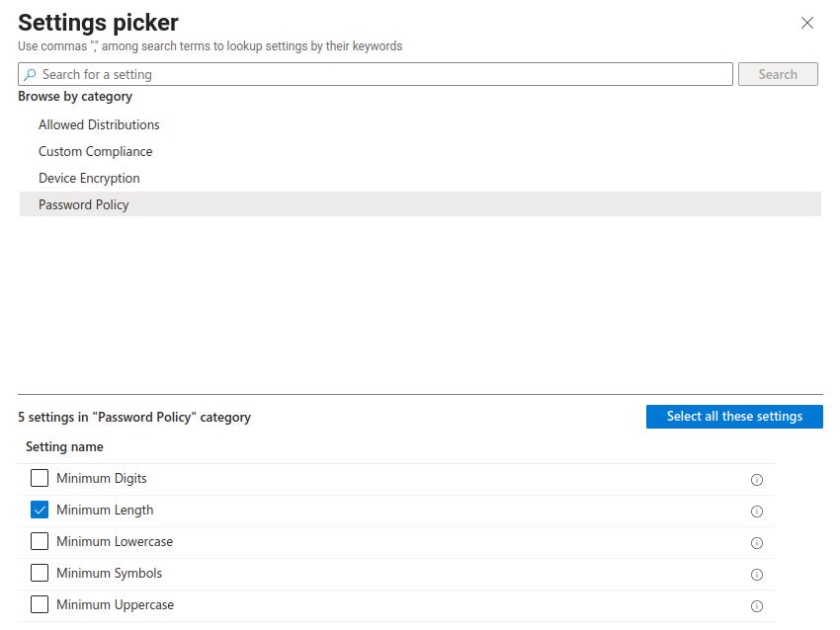Tick the Minimum Lowercase checkbox

40,542
